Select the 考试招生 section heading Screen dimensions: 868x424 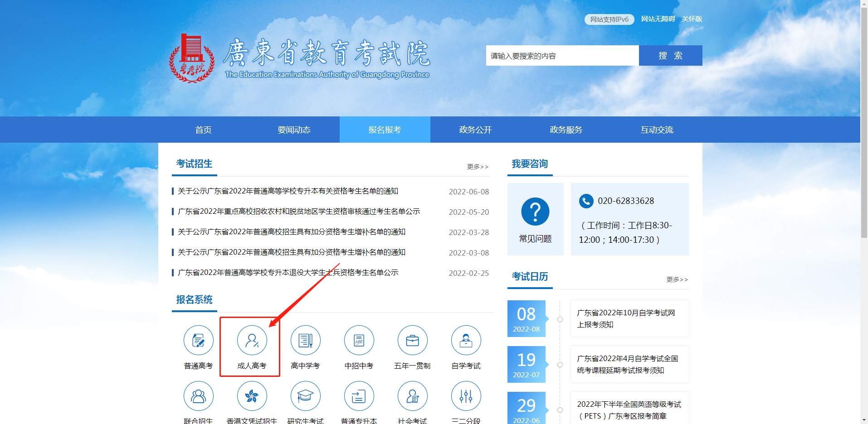tap(194, 164)
